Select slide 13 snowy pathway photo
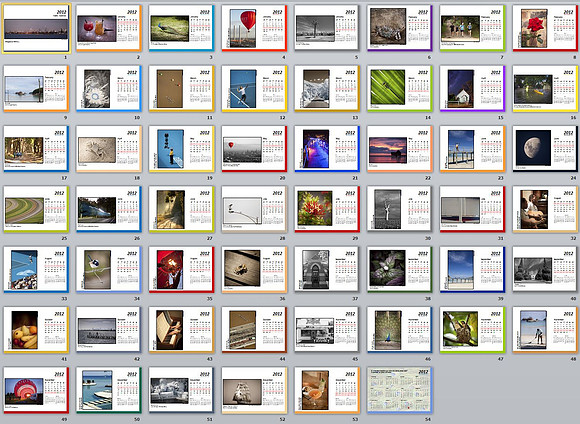 tap(327, 89)
